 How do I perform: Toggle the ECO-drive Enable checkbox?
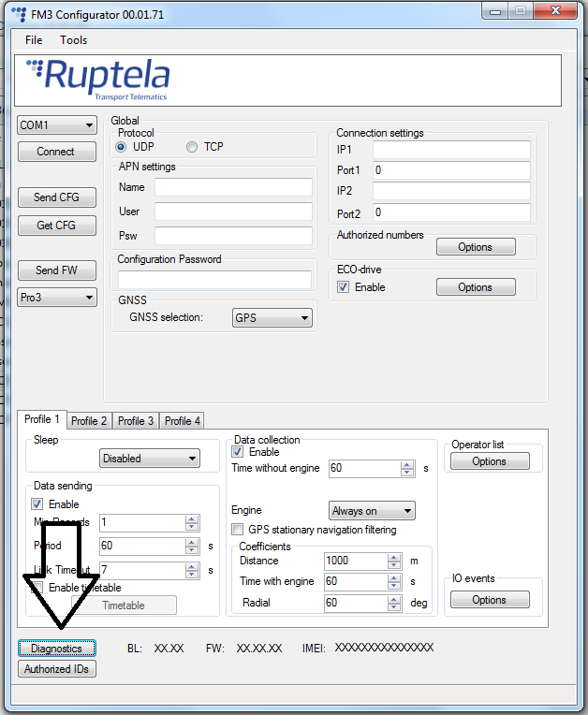pyautogui.click(x=344, y=287)
